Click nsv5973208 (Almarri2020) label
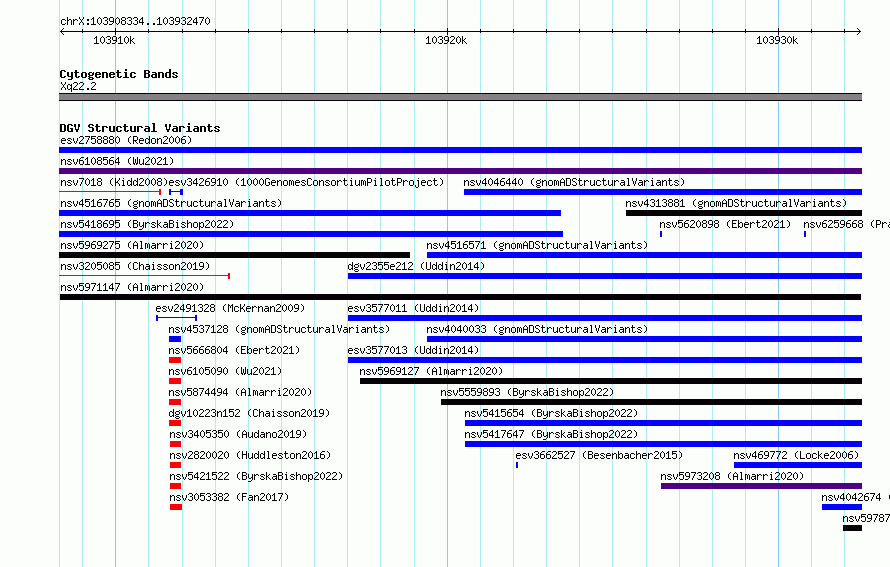This screenshot has width=890, height=567. [x=732, y=476]
